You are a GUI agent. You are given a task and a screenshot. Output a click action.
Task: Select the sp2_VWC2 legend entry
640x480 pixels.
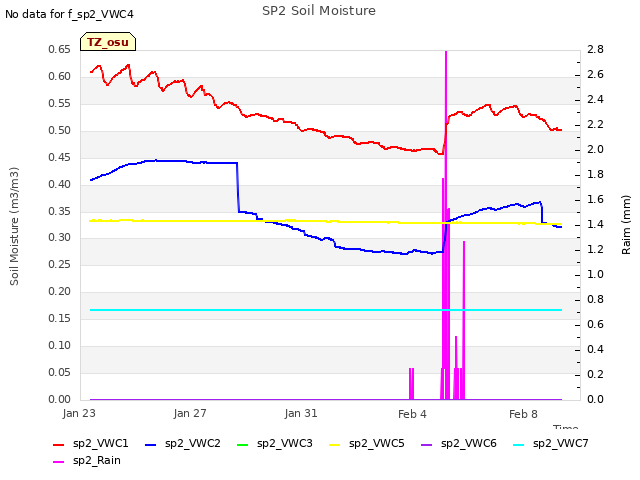182,443
